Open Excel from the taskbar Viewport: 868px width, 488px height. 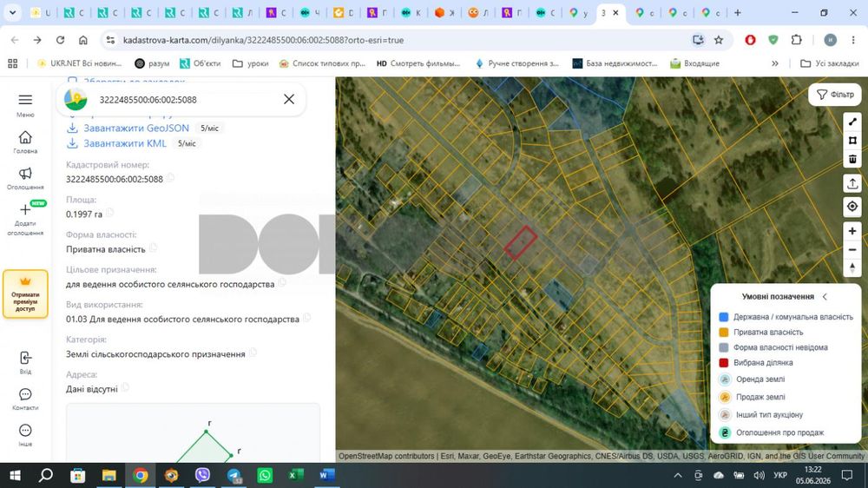[x=296, y=475]
